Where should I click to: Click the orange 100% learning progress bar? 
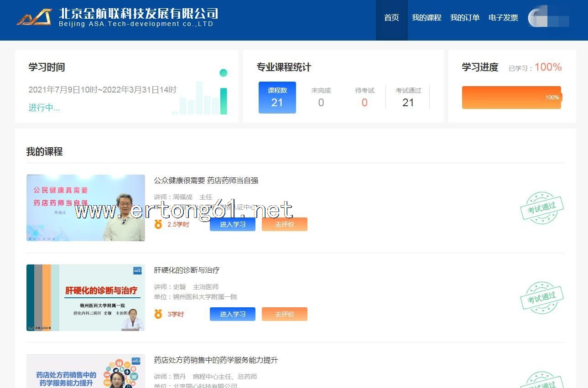pyautogui.click(x=511, y=98)
